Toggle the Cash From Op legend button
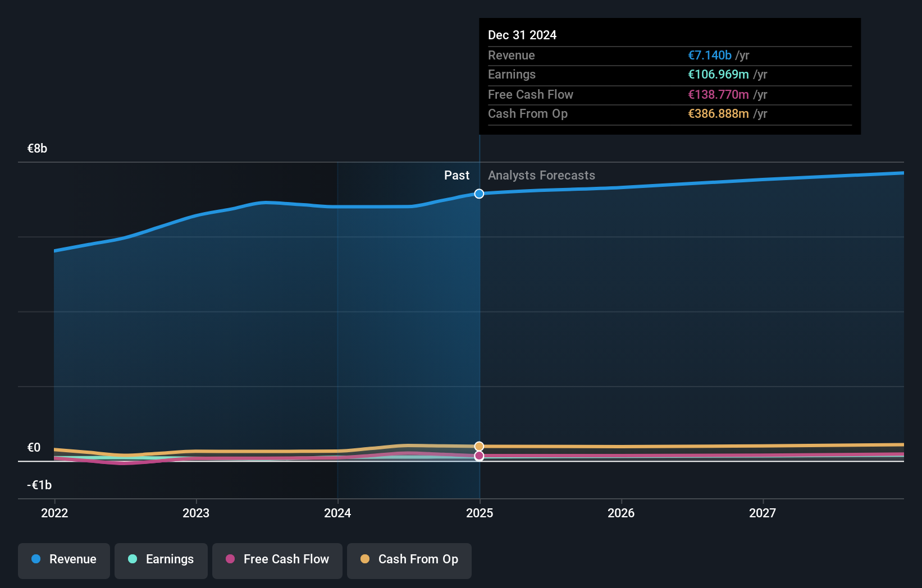The height and width of the screenshot is (588, 922). tap(409, 561)
